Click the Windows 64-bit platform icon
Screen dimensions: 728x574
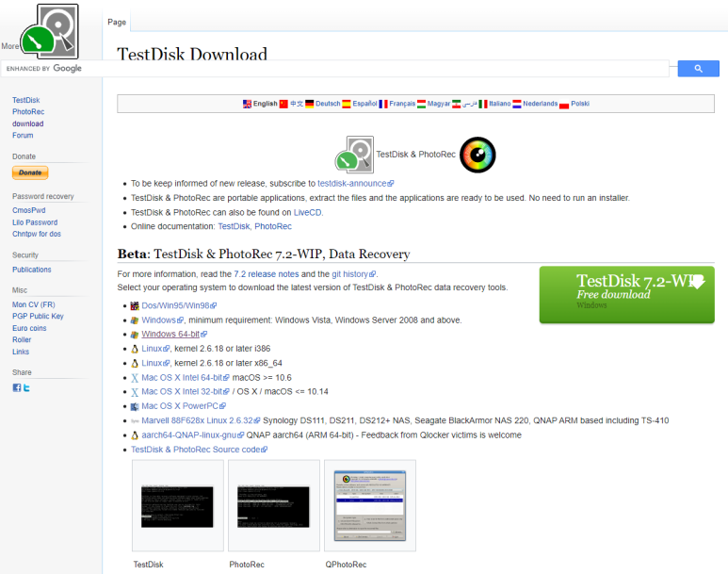point(135,335)
